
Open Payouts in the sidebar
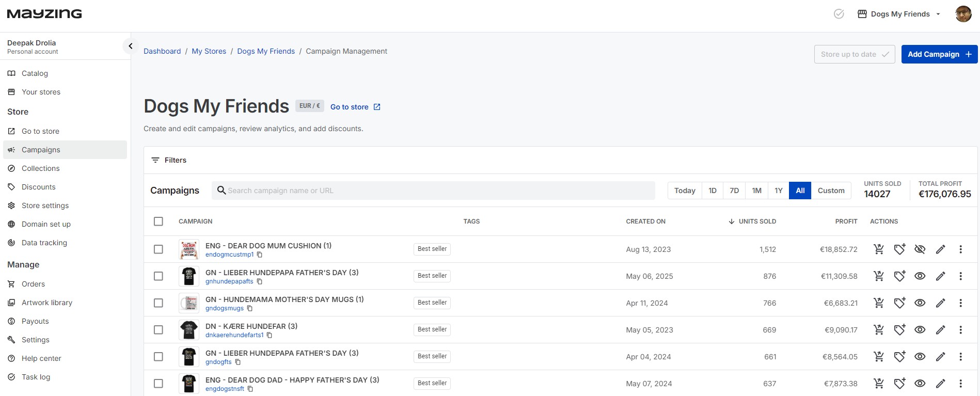pos(35,321)
